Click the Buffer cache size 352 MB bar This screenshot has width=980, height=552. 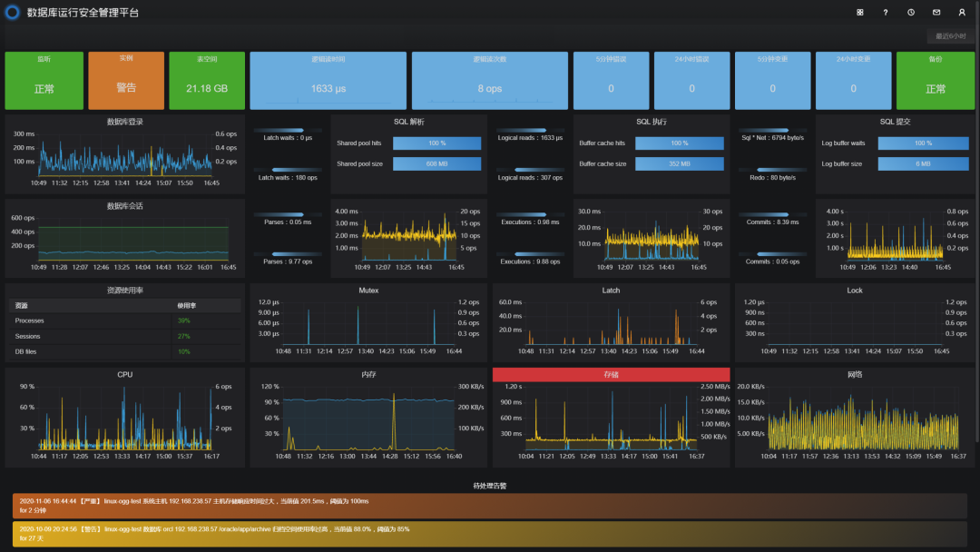click(680, 163)
